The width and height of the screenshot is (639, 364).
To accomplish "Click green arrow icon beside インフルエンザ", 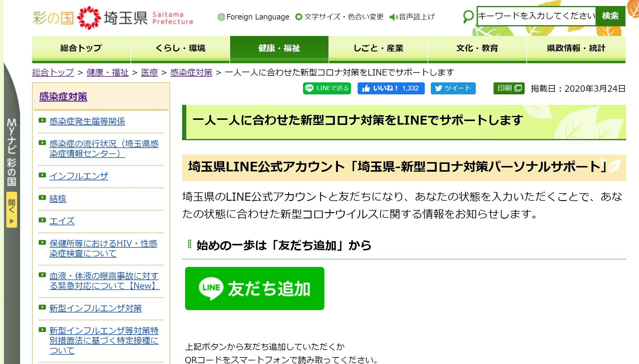I will point(42,175).
